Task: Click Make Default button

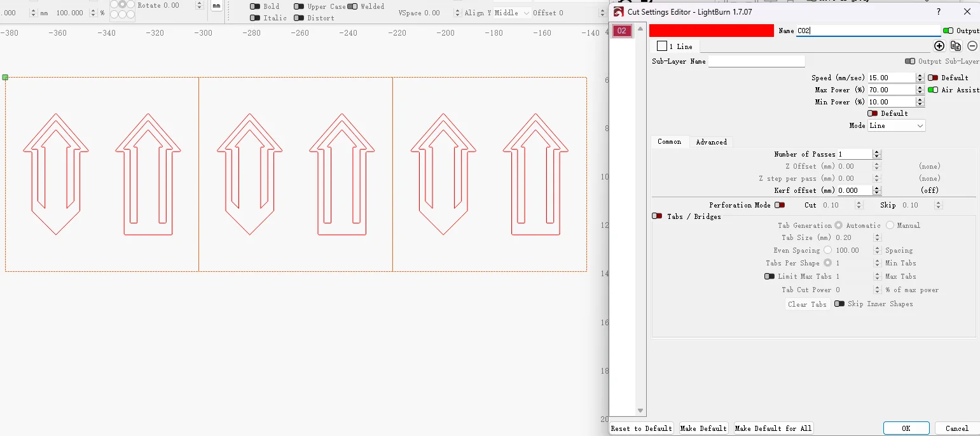Action: click(703, 428)
